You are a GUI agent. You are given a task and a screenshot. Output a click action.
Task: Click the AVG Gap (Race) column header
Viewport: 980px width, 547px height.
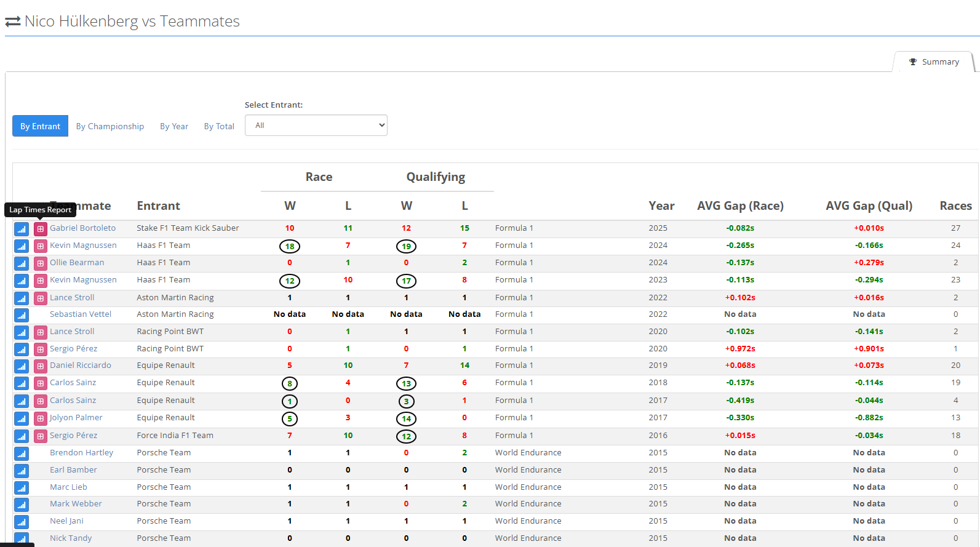point(740,206)
